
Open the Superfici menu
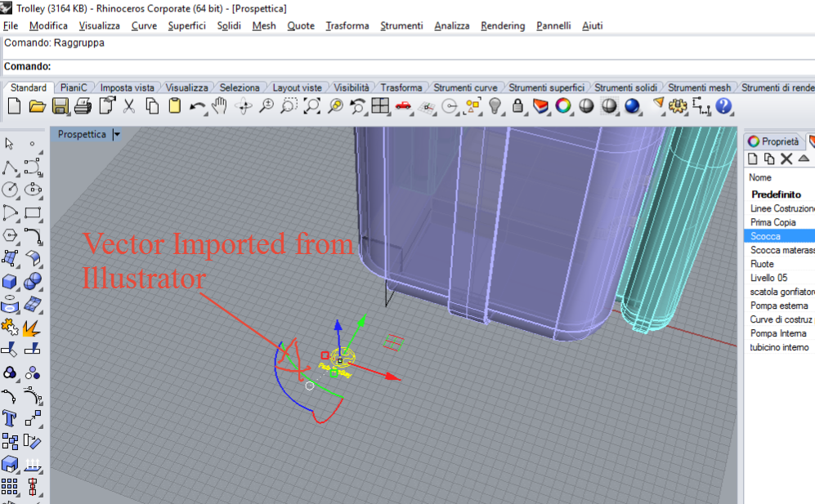186,25
